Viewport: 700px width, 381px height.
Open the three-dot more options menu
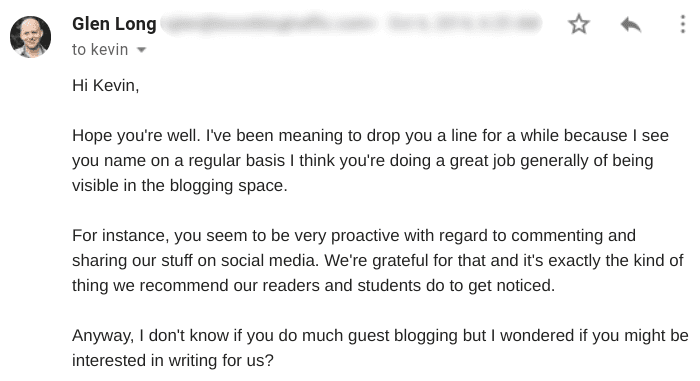pos(683,24)
